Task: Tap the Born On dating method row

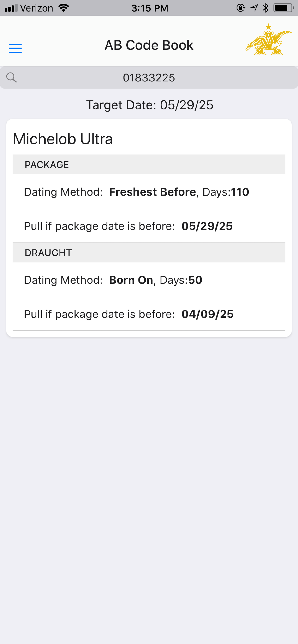Action: pos(155,280)
